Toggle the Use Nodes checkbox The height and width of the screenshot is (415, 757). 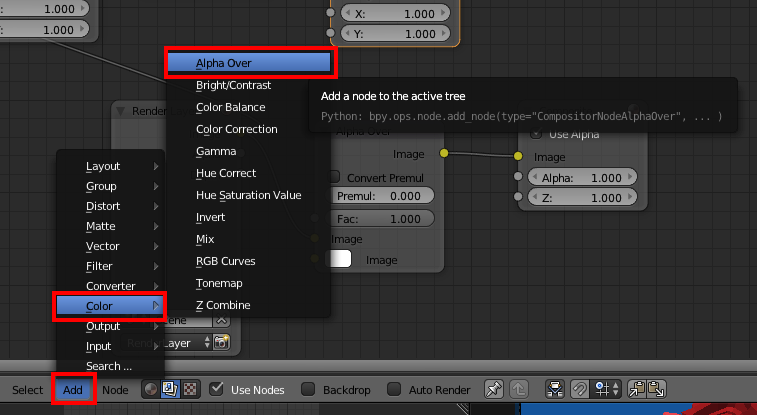coord(217,388)
